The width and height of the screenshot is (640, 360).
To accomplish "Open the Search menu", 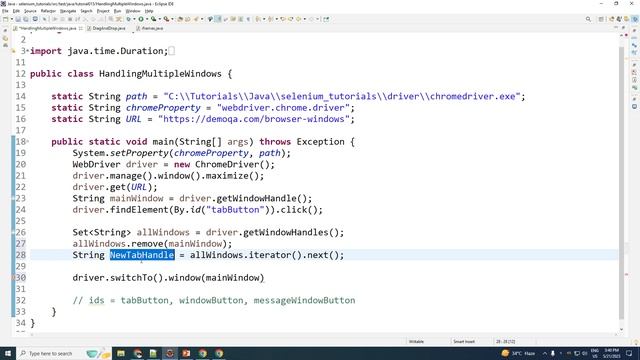I will click(x=87, y=11).
